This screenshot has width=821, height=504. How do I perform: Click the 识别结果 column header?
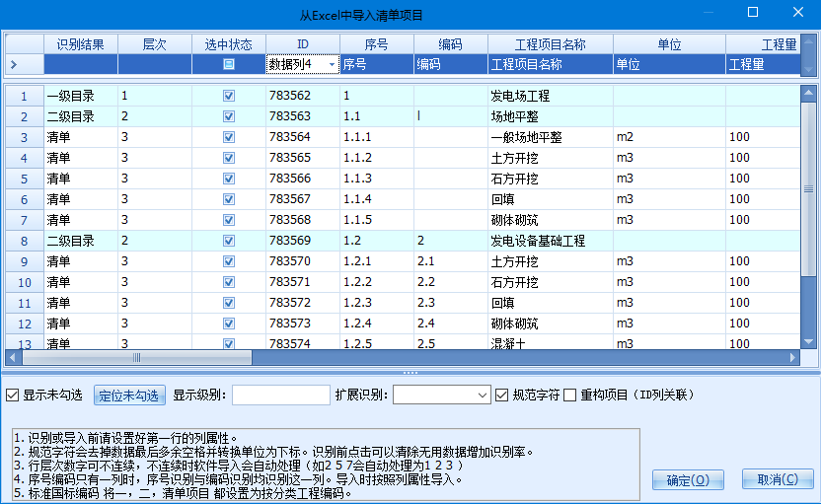[81, 44]
